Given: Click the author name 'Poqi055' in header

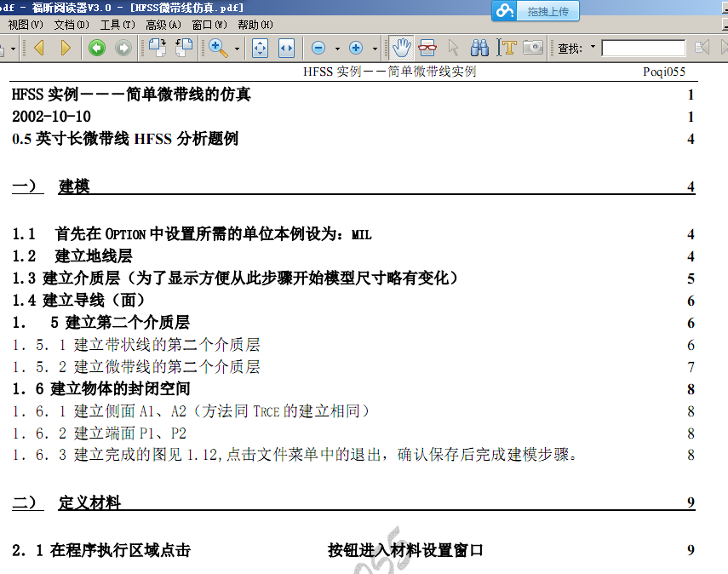Looking at the screenshot, I should 664,72.
